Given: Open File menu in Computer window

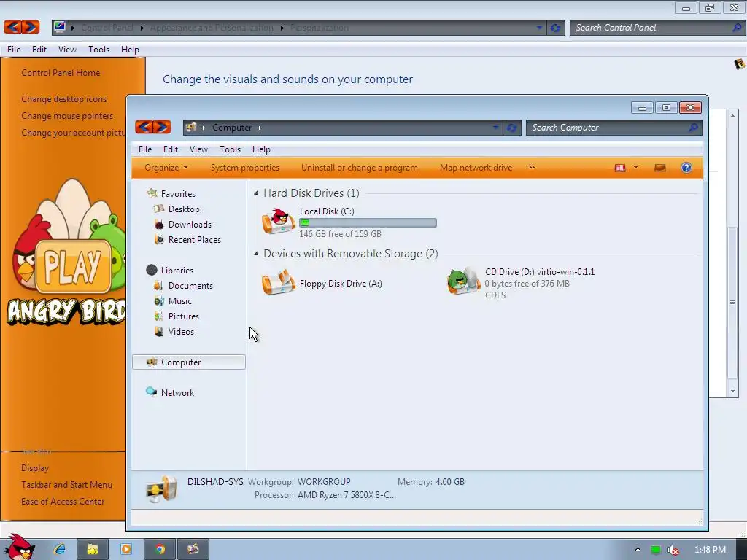Looking at the screenshot, I should point(145,149).
